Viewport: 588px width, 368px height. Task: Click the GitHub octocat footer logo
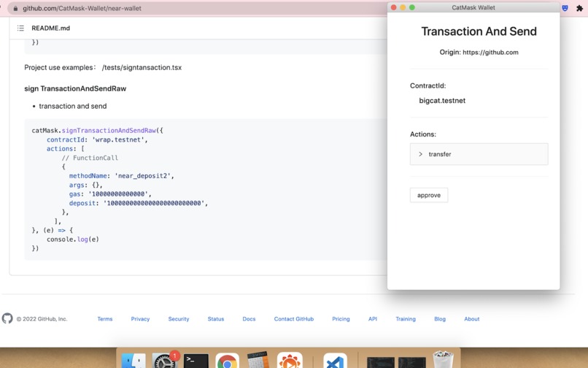7,318
